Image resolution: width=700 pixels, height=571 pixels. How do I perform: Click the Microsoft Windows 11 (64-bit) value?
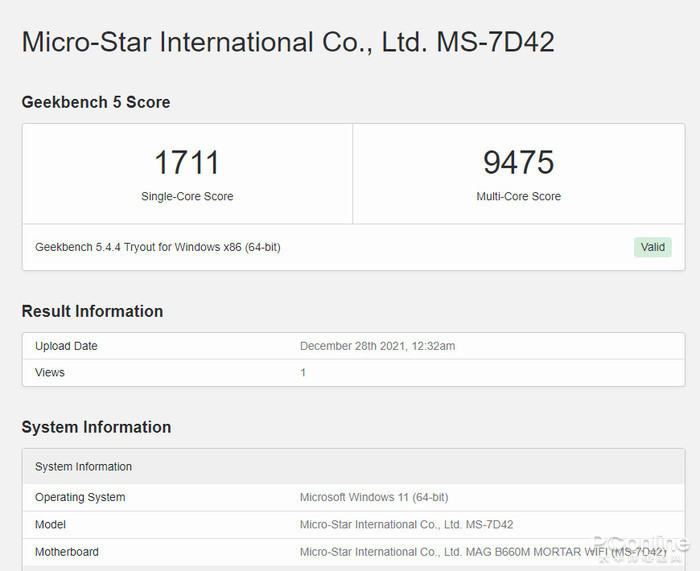click(373, 497)
